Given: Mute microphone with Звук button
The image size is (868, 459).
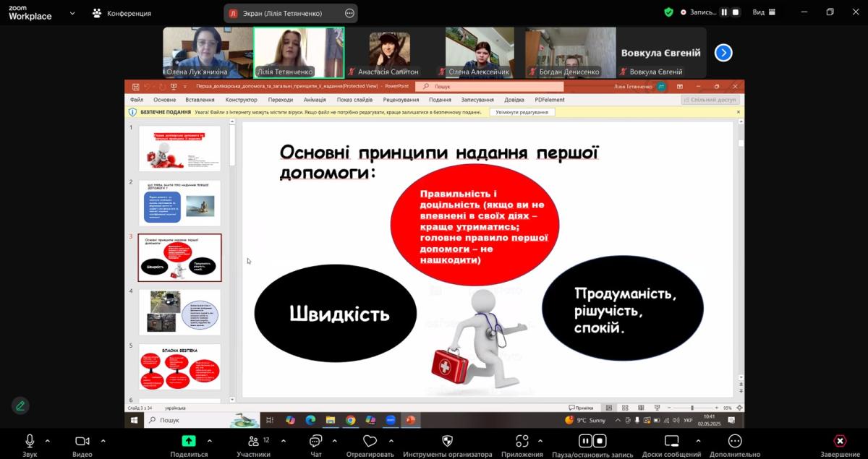Looking at the screenshot, I should [x=30, y=442].
